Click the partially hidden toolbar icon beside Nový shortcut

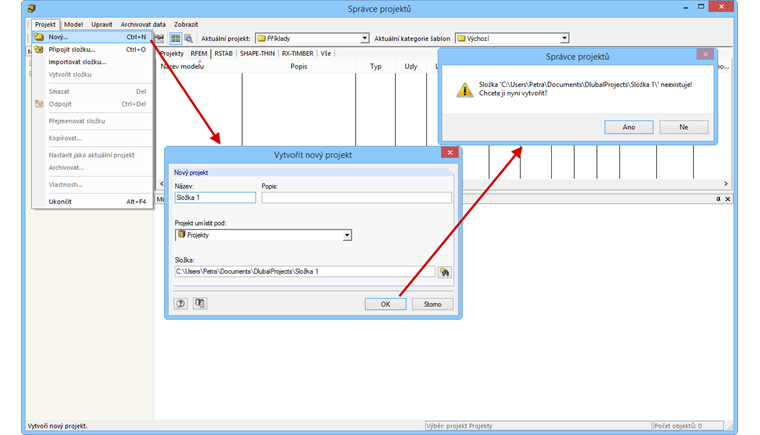pos(159,38)
